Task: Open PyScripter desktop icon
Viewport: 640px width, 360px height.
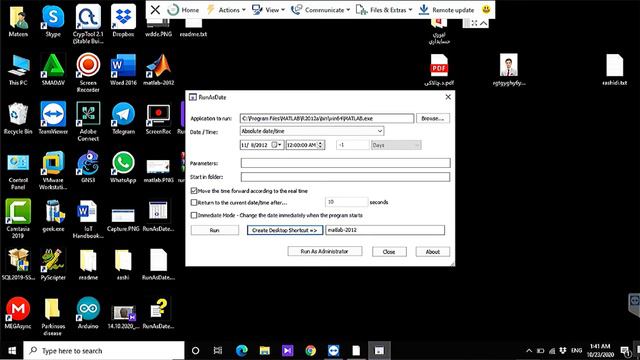Action: click(53, 264)
